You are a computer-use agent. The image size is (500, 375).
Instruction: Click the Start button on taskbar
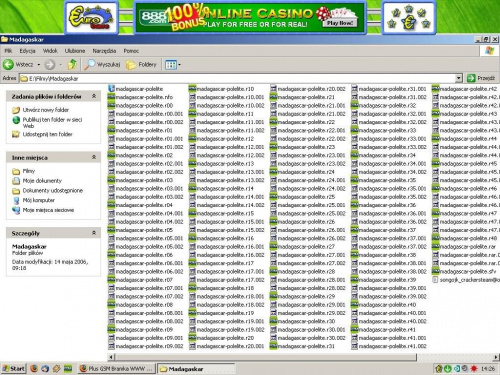coord(13,368)
